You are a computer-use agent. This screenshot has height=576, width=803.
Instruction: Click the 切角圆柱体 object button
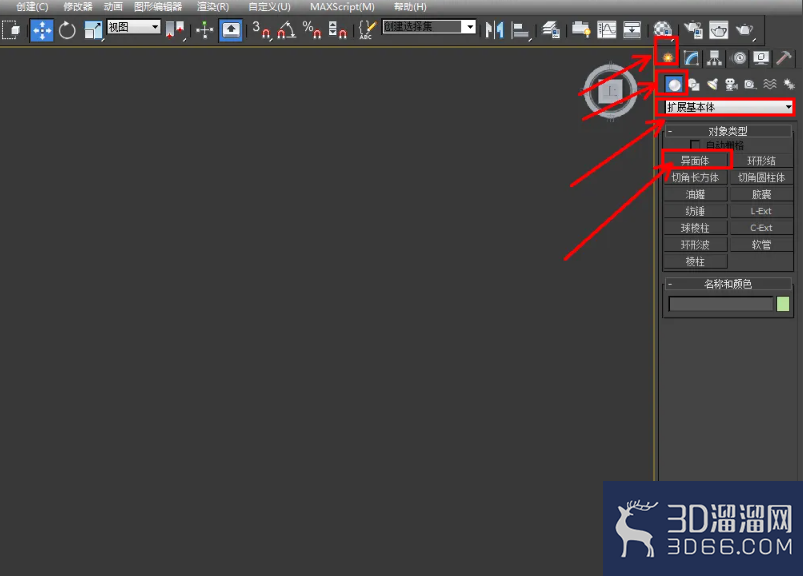(x=761, y=178)
